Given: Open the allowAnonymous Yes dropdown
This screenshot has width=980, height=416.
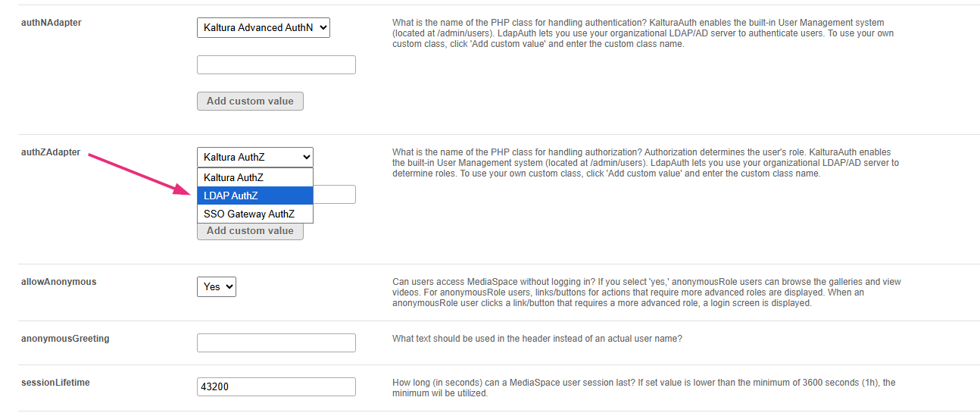Looking at the screenshot, I should (217, 286).
